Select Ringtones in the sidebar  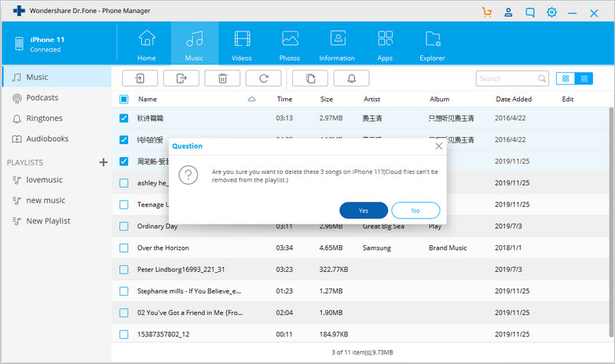click(57, 118)
